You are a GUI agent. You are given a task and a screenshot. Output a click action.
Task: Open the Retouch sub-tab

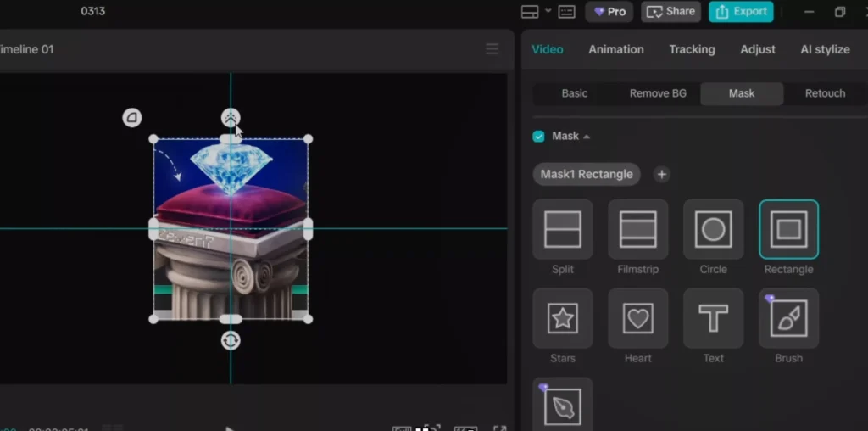[x=825, y=93]
